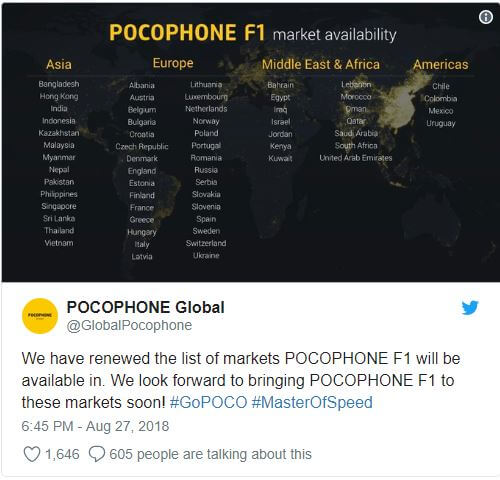Click the speech bubble reply icon
500x480 pixels.
click(97, 454)
